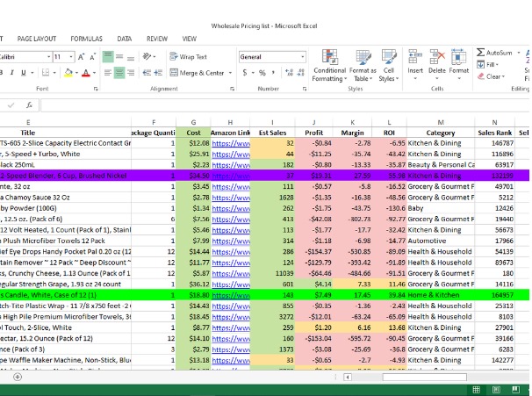Image resolution: width=532 pixels, height=396 pixels.
Task: Open Amazon link in the Baby row
Action: point(231,208)
